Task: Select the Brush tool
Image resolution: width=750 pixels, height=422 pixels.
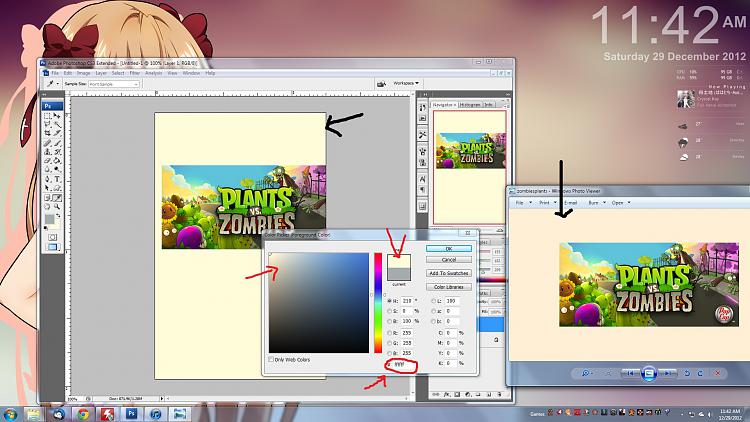Action: click(57, 143)
